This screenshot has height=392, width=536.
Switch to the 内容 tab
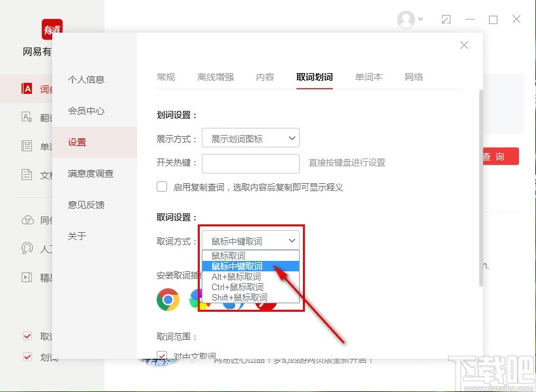(x=265, y=77)
